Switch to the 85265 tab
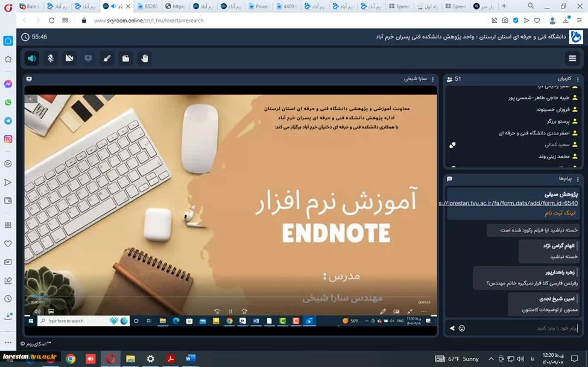 coord(148,7)
